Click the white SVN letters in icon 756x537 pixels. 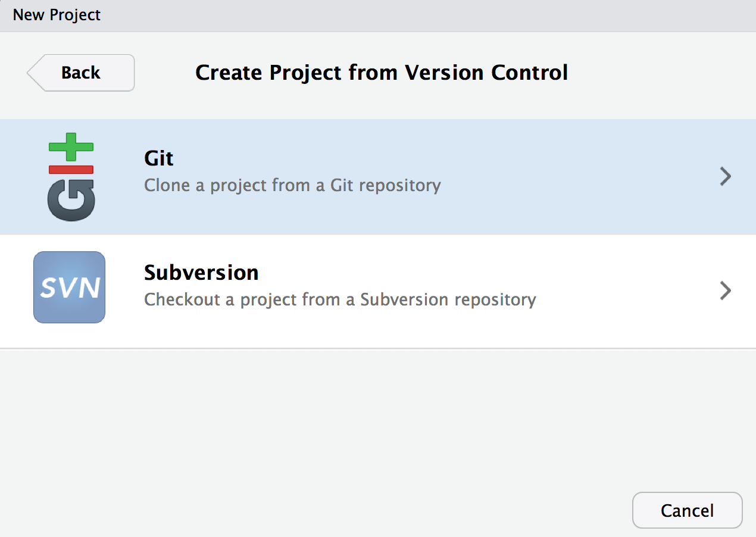pyautogui.click(x=69, y=288)
